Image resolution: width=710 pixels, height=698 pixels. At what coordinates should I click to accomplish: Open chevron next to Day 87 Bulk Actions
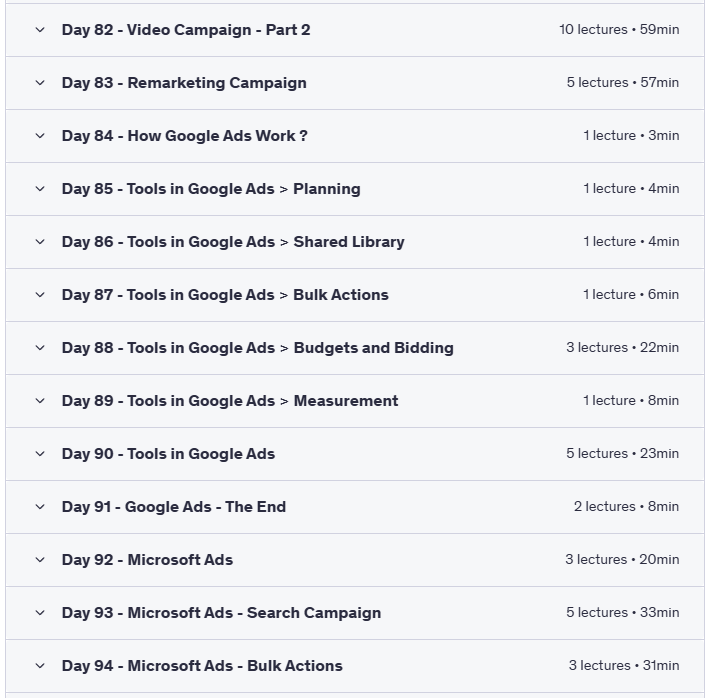pos(40,295)
